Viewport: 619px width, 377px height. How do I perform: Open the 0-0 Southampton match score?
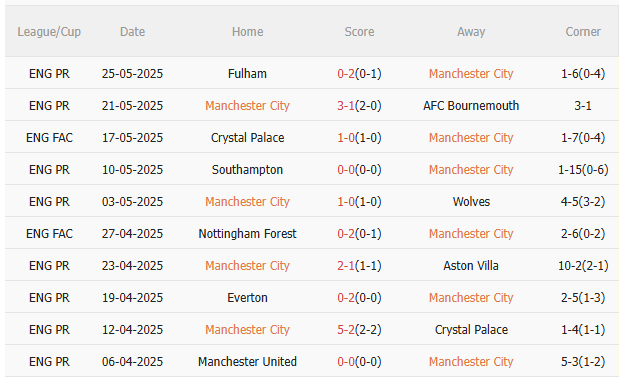click(359, 170)
